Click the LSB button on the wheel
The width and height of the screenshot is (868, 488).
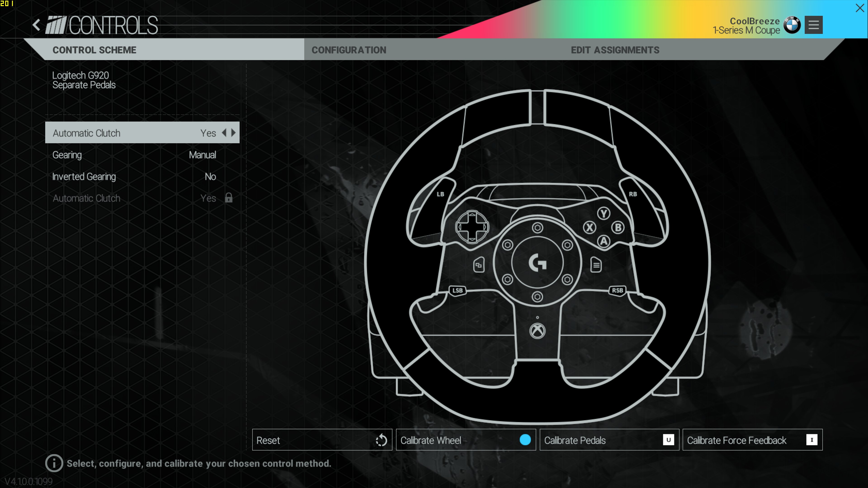point(457,290)
